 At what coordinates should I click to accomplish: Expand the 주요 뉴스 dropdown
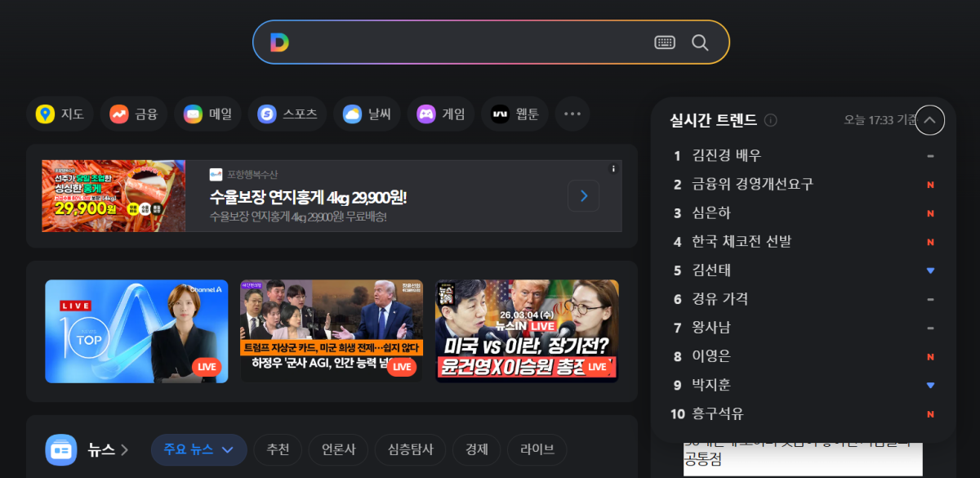click(x=199, y=449)
